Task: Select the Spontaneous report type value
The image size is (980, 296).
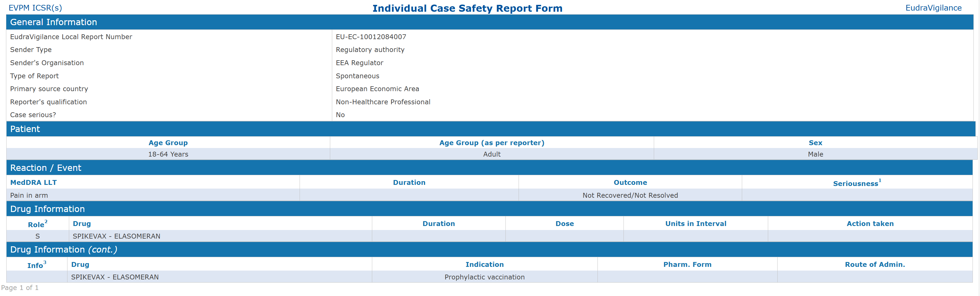Action: coord(358,76)
